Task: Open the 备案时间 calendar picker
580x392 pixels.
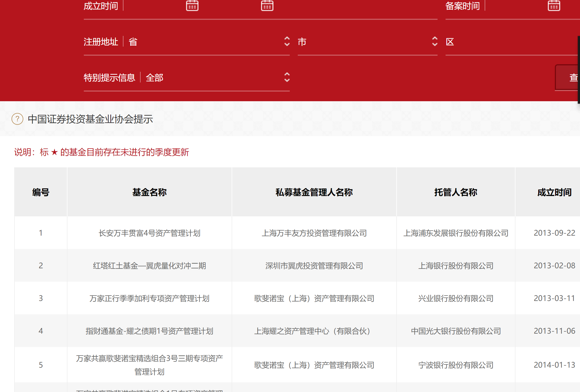Action: pos(553,6)
